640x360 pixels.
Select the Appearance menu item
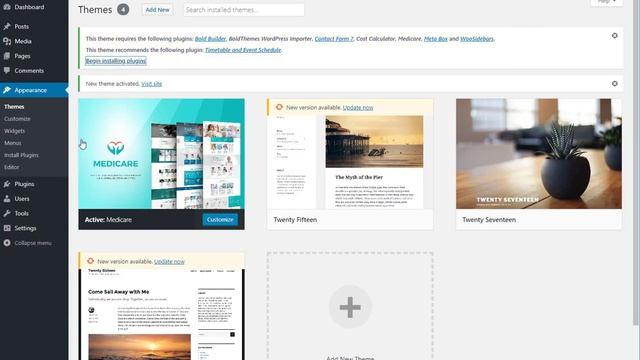34,90
